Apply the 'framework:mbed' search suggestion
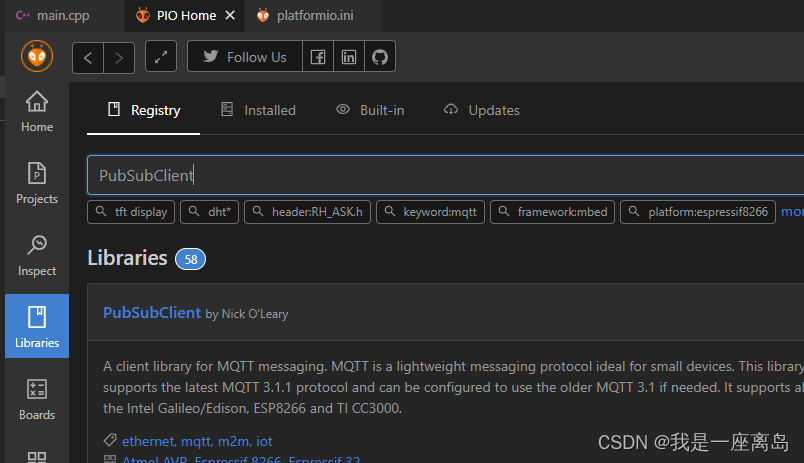The height and width of the screenshot is (463, 804). 552,212
